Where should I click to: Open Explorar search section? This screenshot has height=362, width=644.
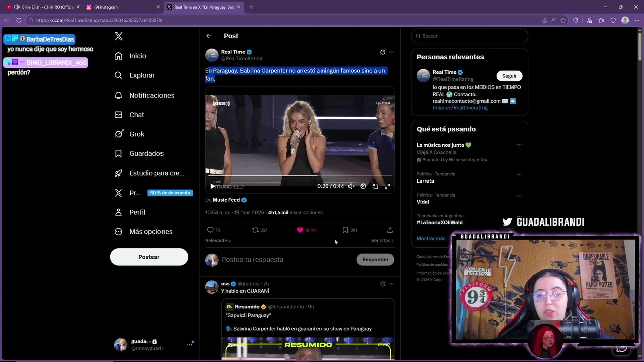135,75
